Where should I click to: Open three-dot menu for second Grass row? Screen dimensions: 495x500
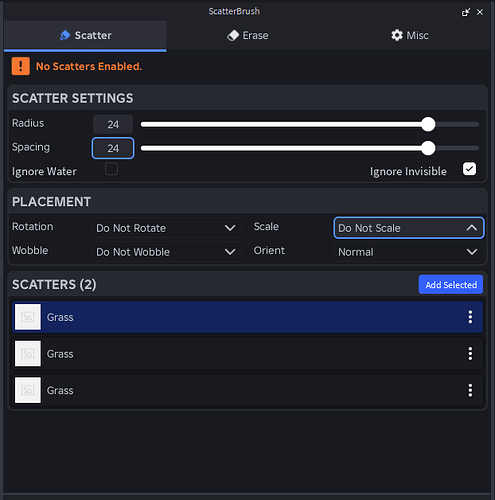click(470, 354)
